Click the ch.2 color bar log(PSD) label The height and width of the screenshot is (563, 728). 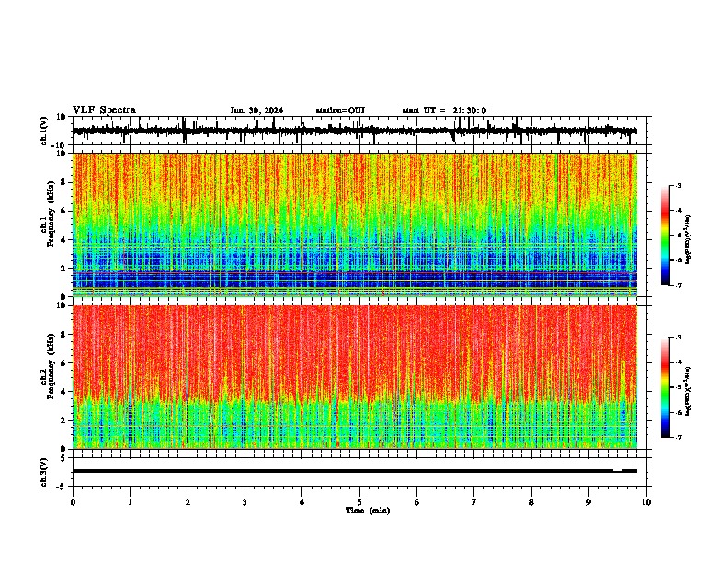pyautogui.click(x=688, y=392)
